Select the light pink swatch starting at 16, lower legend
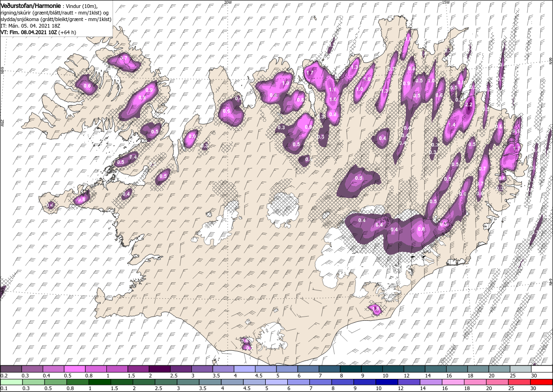This screenshot has height=392, width=553. pyautogui.click(x=453, y=382)
